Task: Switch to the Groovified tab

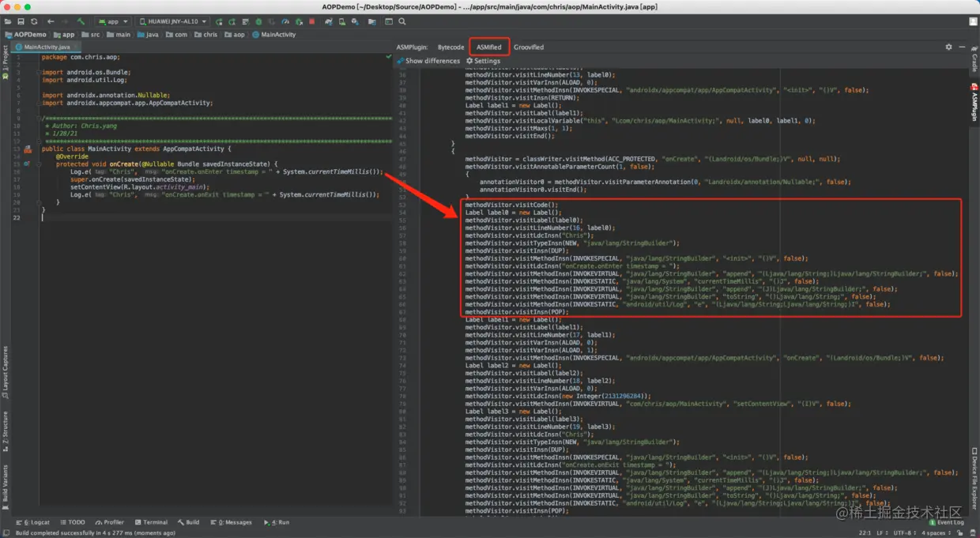Action: [529, 47]
